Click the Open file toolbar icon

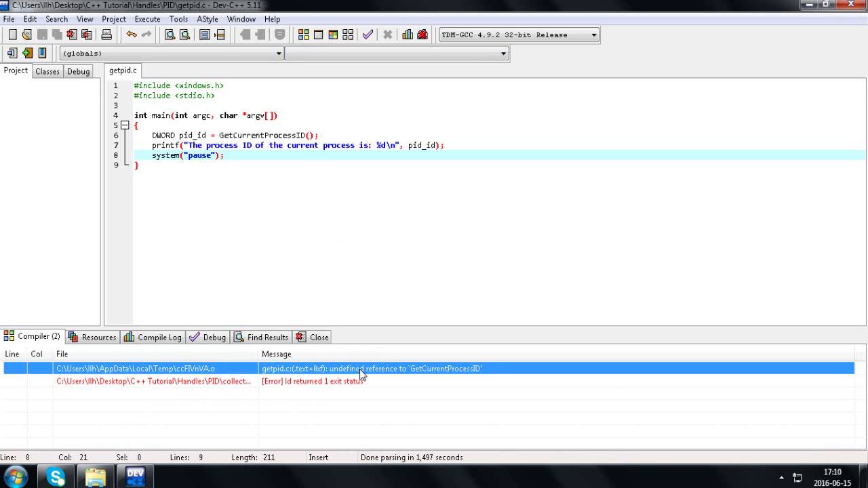(x=27, y=35)
